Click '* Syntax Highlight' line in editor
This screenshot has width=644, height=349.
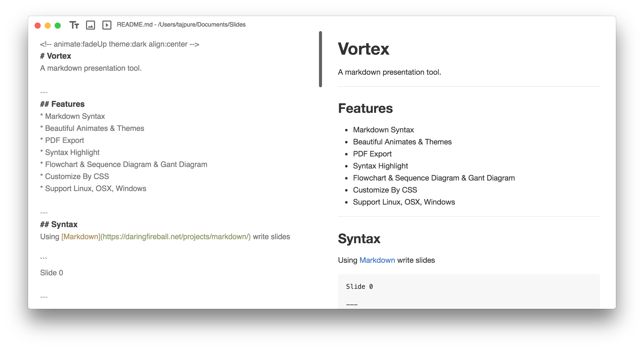(70, 152)
